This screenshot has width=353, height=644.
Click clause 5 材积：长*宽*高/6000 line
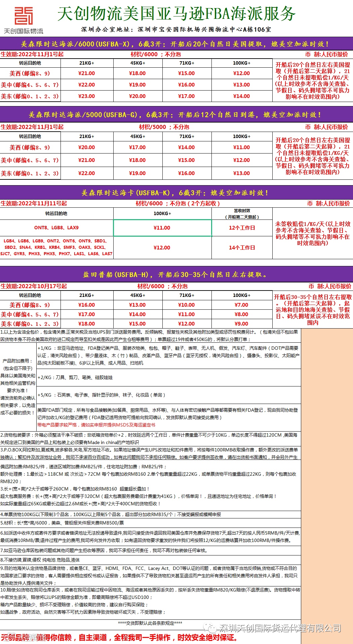[x=62, y=523]
